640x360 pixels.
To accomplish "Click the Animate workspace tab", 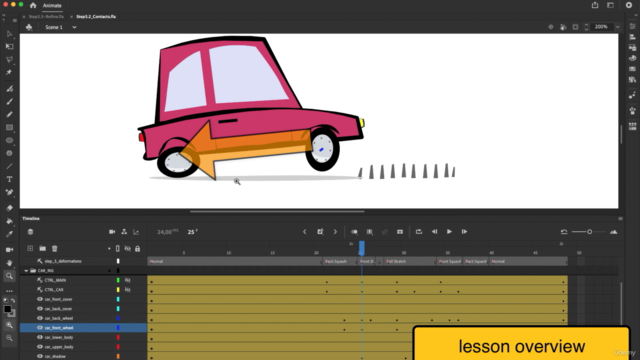I will (x=52, y=6).
